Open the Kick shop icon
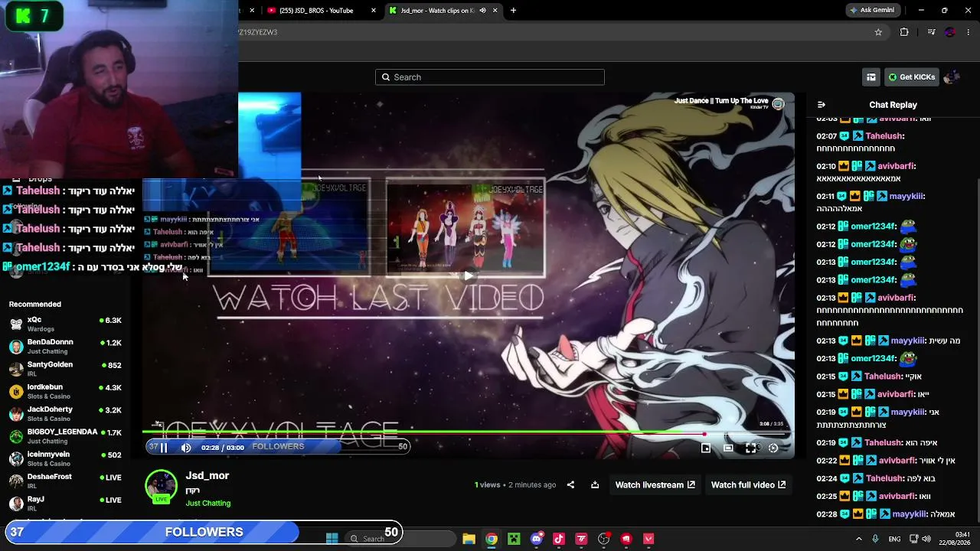980x551 pixels. [871, 77]
